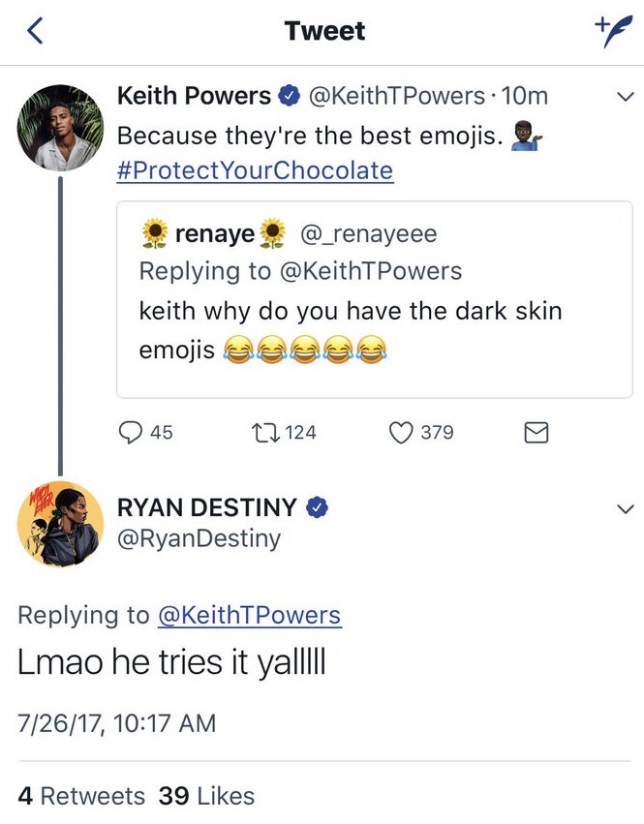644x824 pixels.
Task: Tap the Keith Powers display name
Action: [194, 97]
